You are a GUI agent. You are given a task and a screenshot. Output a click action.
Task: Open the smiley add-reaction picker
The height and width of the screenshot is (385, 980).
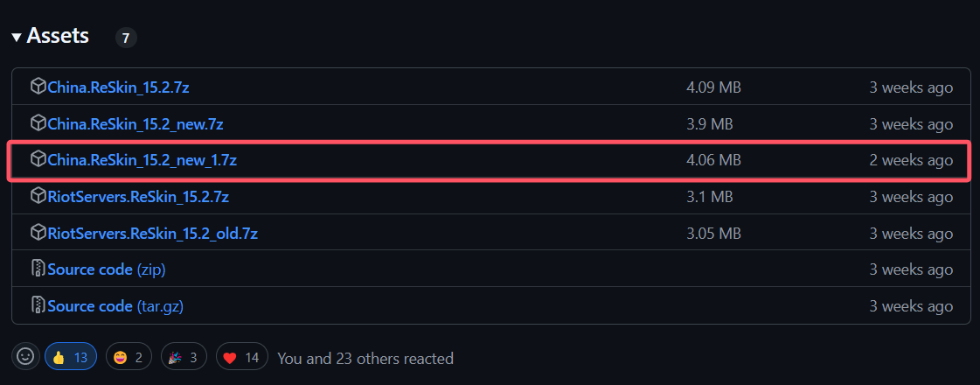point(25,357)
